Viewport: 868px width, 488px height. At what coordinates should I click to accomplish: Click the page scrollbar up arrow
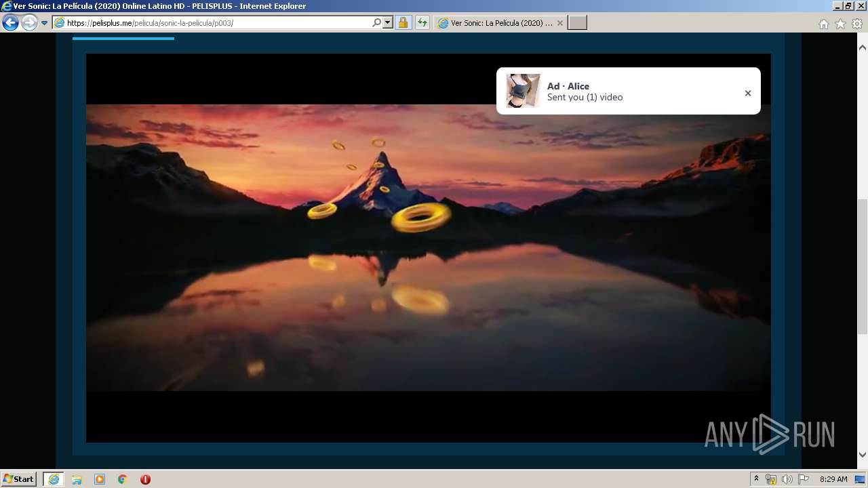coord(863,48)
